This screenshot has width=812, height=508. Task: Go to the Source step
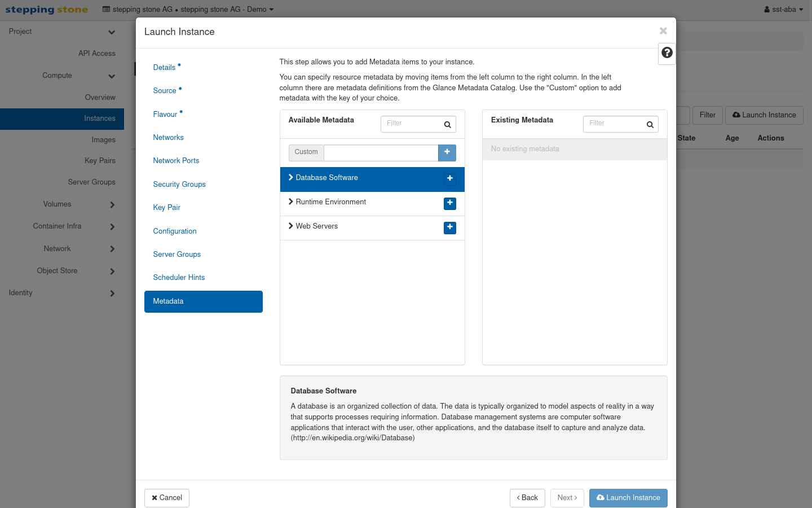[x=167, y=90]
